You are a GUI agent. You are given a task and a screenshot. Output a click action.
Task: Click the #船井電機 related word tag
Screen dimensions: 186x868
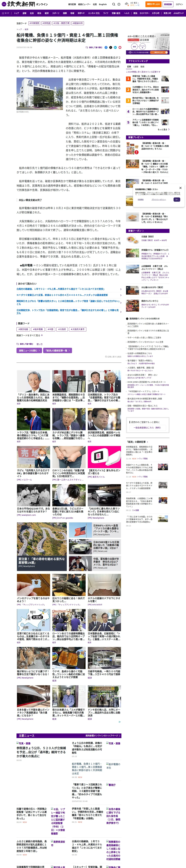click(38, 329)
